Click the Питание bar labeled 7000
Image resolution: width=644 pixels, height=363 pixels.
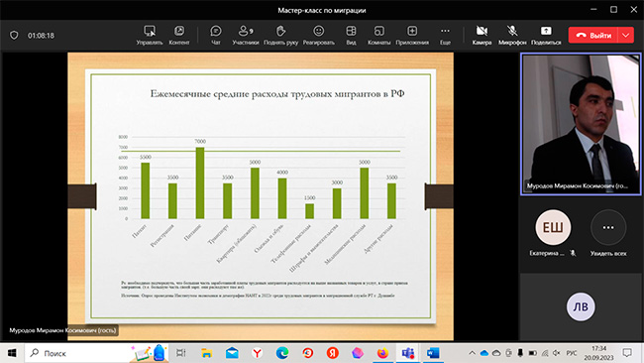point(200,182)
